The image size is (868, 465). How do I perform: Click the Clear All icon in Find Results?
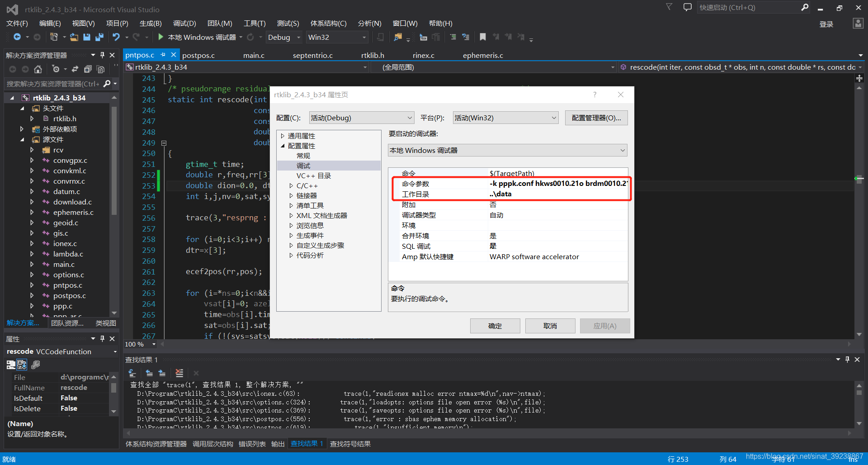[x=179, y=373]
